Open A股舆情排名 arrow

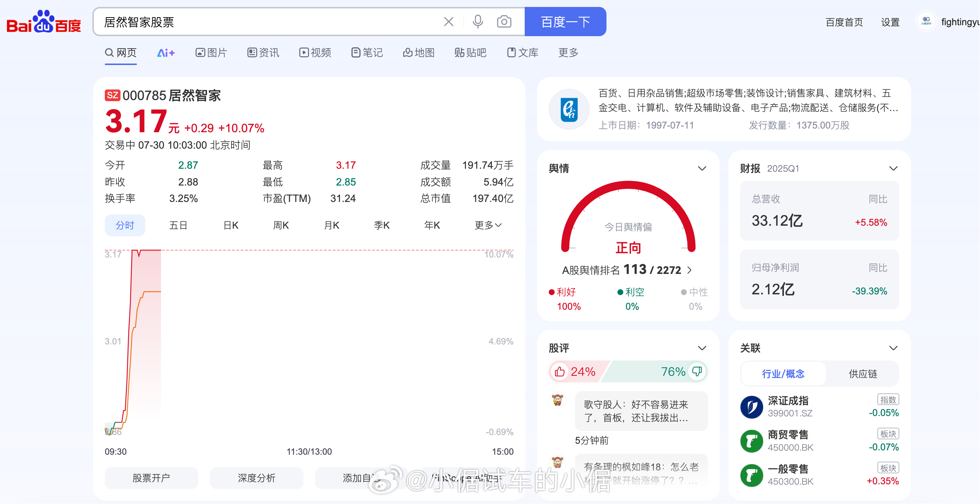pyautogui.click(x=689, y=270)
